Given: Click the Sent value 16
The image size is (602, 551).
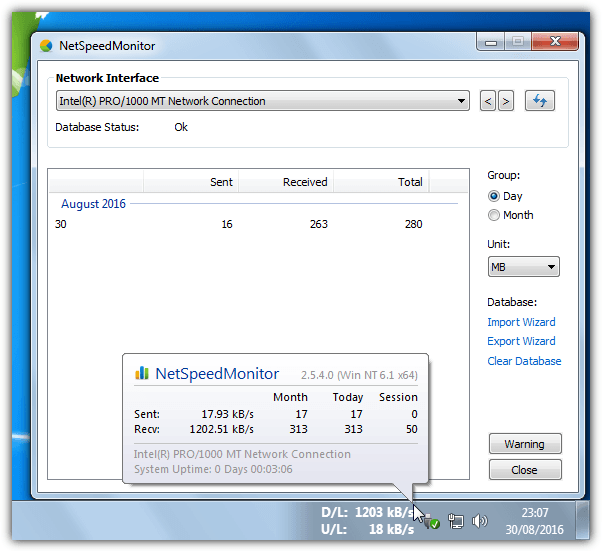Looking at the screenshot, I should click(227, 224).
